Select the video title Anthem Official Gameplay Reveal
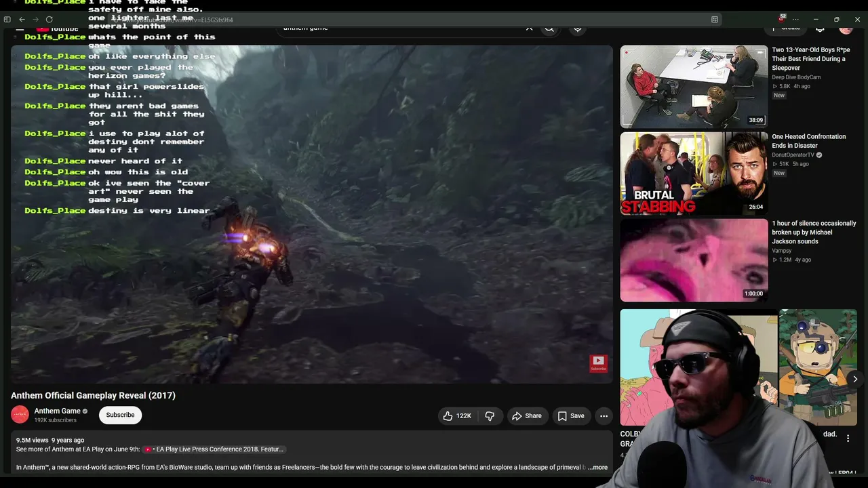Viewport: 868px width, 488px height. tap(93, 395)
